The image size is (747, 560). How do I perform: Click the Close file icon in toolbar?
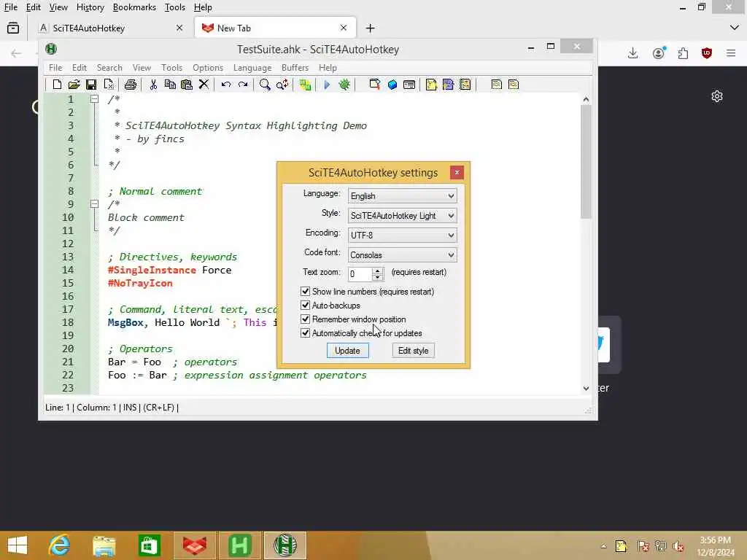tap(109, 85)
